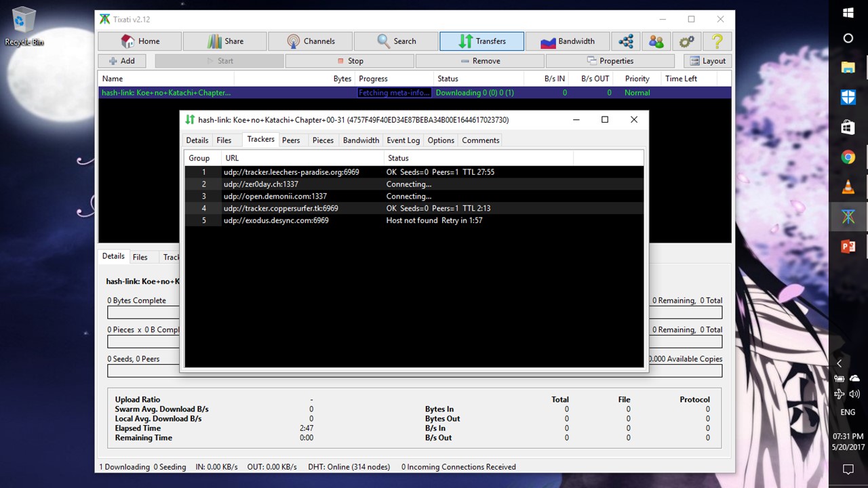
Task: Click the Help question mark icon
Action: (717, 41)
